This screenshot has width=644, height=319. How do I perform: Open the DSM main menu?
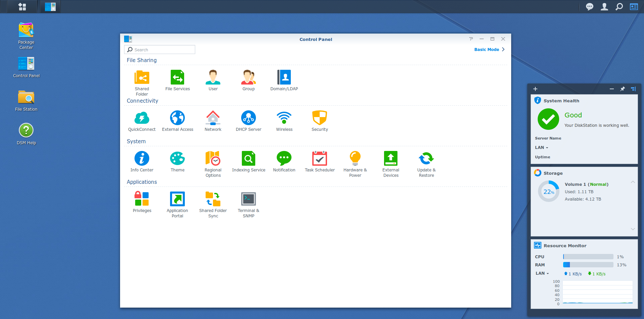point(22,7)
